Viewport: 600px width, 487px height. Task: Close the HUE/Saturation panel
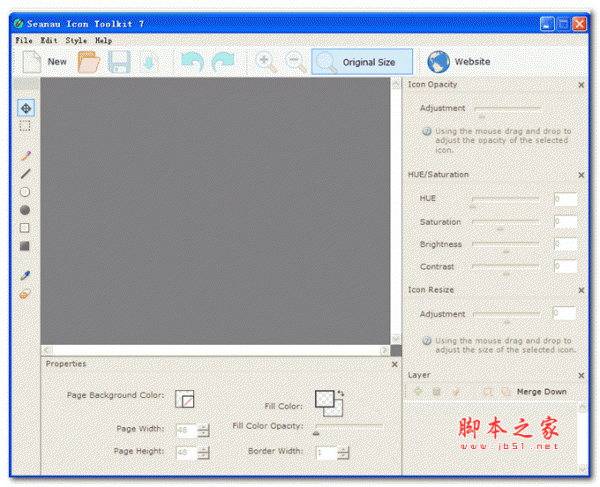coord(581,175)
